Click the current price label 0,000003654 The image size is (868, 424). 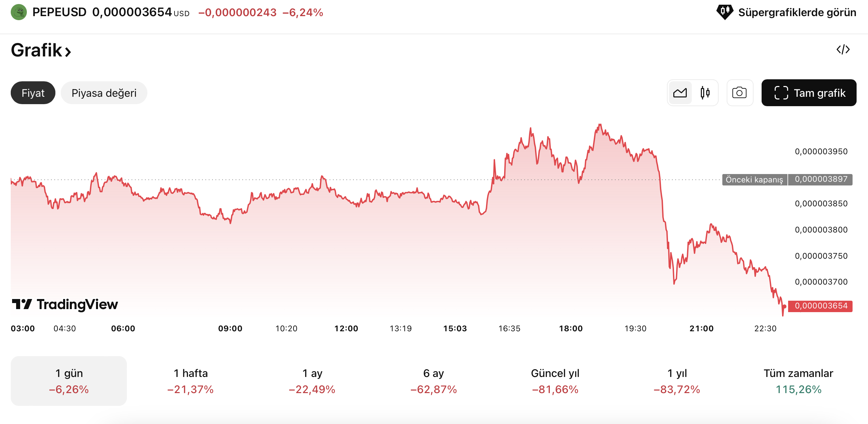coord(820,306)
